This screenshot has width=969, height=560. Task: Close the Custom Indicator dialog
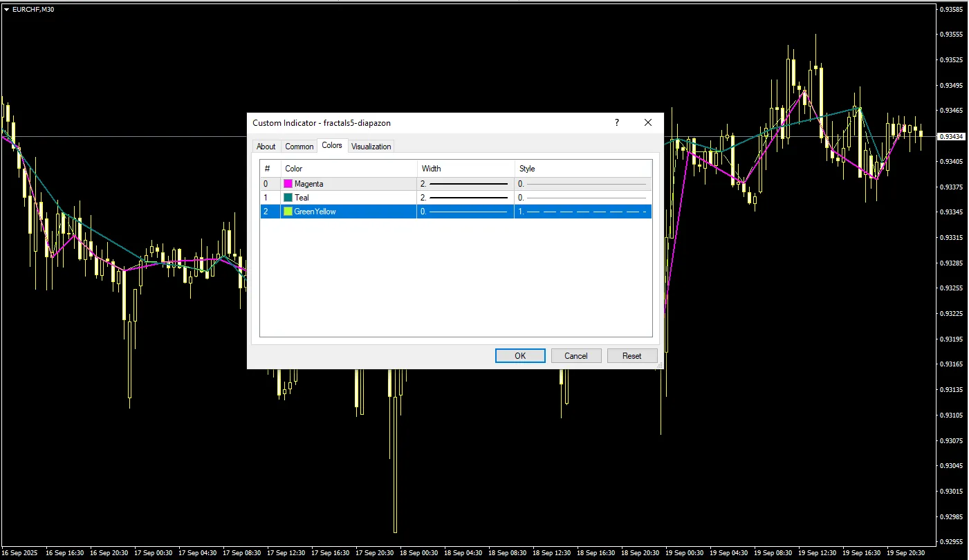pos(647,123)
